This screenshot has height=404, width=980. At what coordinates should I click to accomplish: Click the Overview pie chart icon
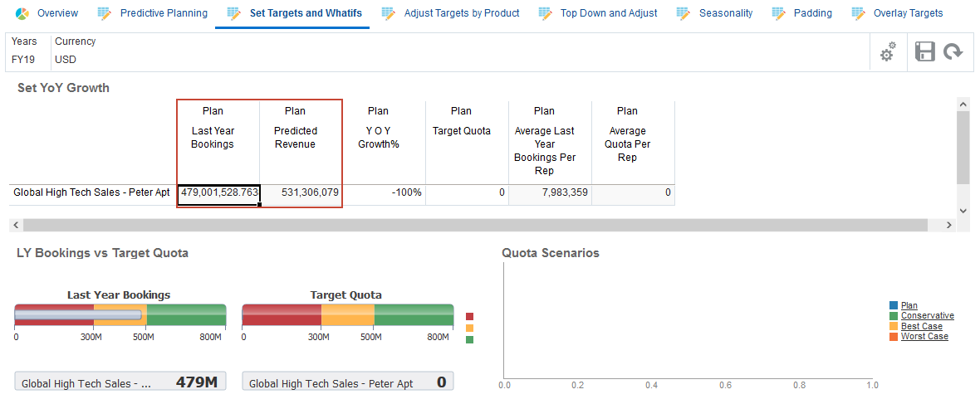(22, 13)
